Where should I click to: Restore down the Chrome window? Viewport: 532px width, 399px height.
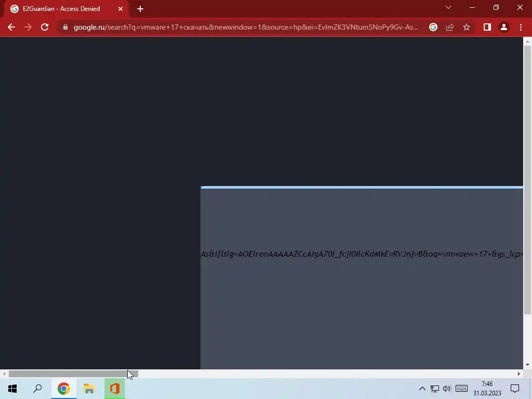click(496, 7)
